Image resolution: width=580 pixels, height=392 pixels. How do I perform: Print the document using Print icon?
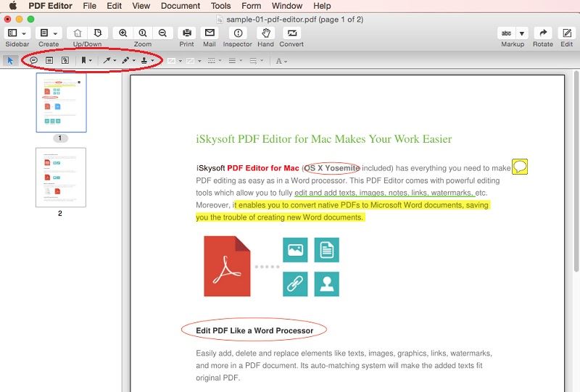[x=187, y=33]
